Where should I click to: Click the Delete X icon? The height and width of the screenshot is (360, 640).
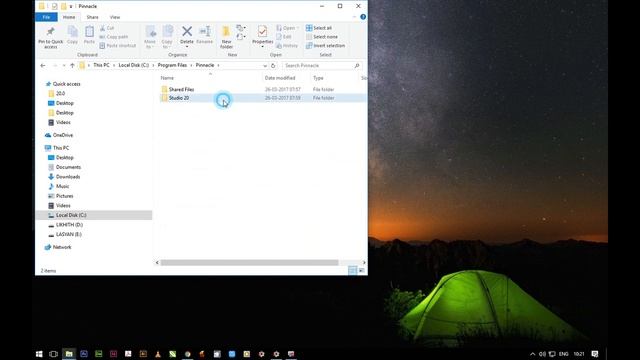[x=187, y=31]
